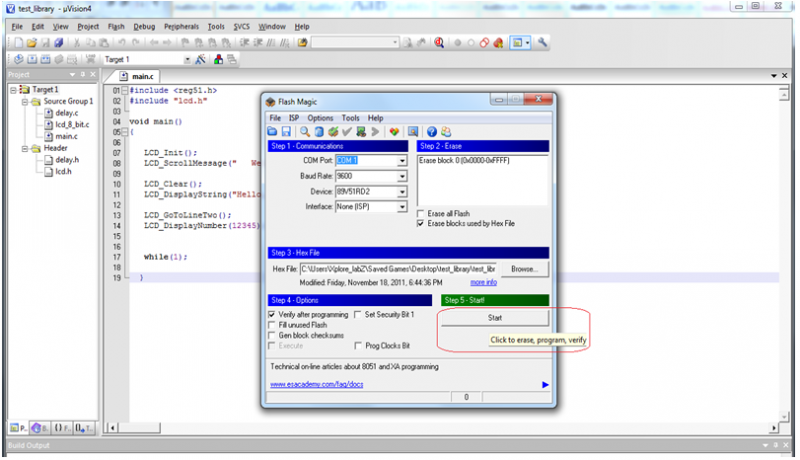Viewport: 800px width, 460px height.
Task: Click the grey checkmark icon in Flash Magic toolbar
Action: [347, 132]
